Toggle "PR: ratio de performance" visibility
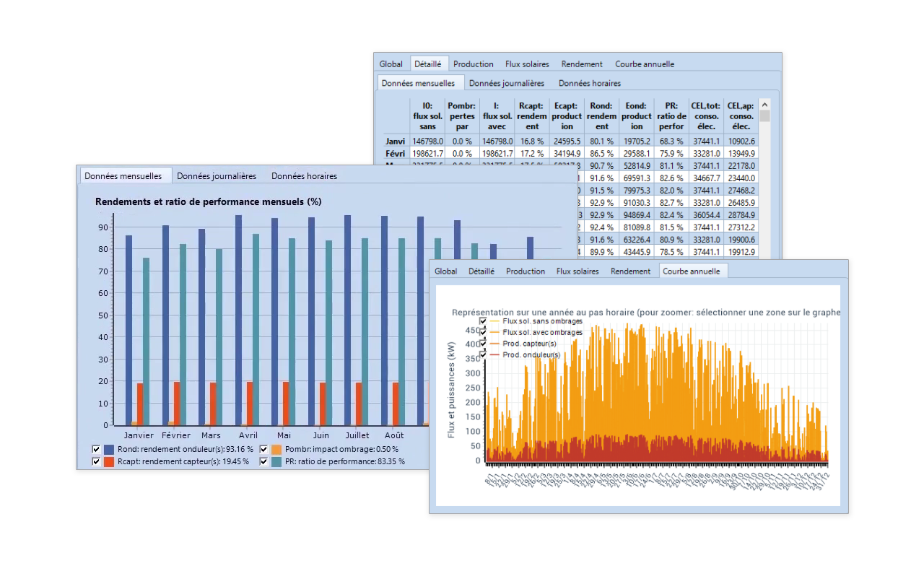The height and width of the screenshot is (566, 924). [x=264, y=461]
